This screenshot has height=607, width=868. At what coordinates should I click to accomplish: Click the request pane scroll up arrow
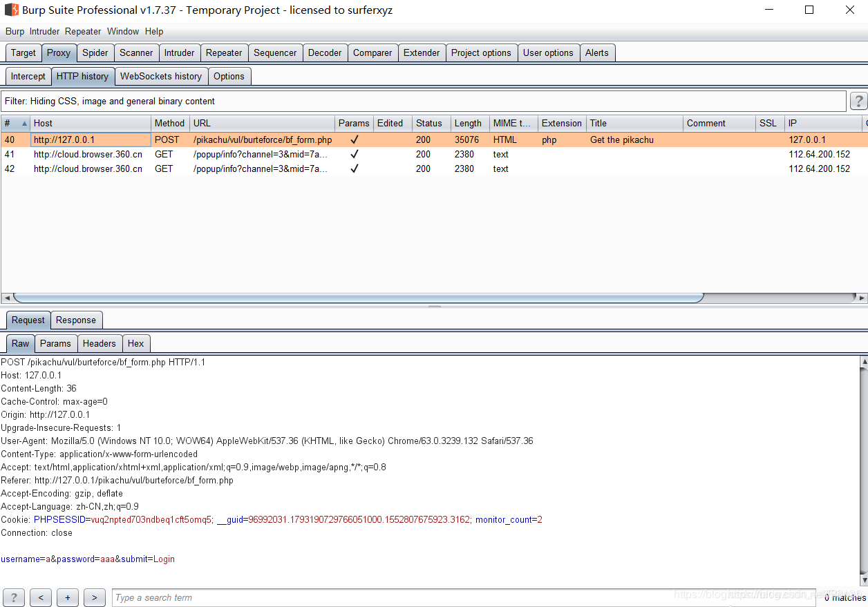[862, 361]
